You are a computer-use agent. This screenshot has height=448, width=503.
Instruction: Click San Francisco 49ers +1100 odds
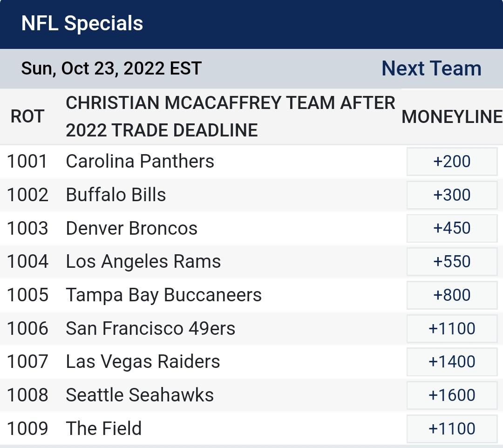(x=452, y=328)
